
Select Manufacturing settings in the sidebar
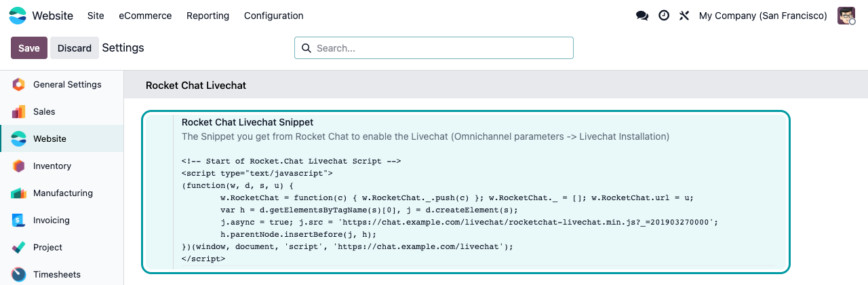(62, 193)
